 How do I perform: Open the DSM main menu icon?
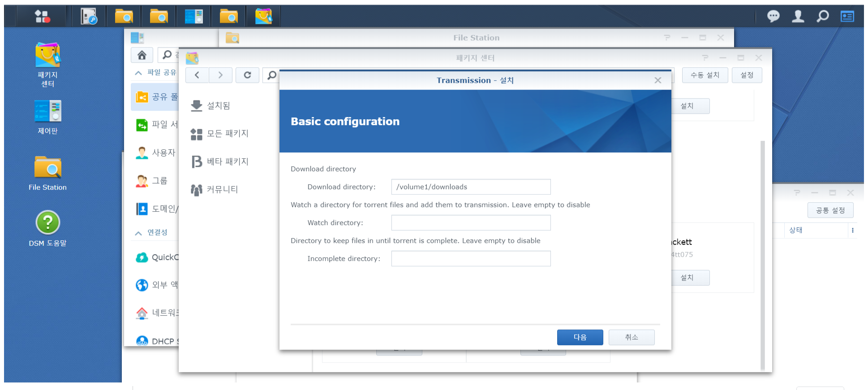(43, 17)
